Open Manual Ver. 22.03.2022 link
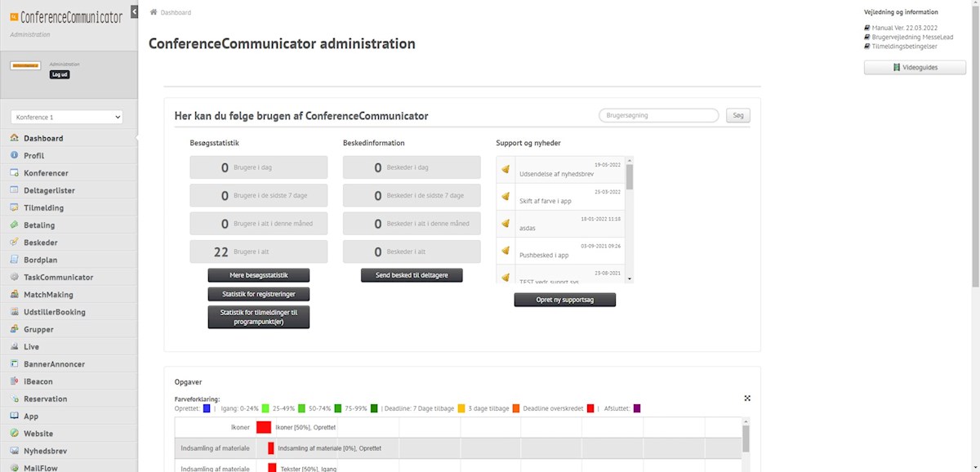980x472 pixels. pyautogui.click(x=903, y=28)
